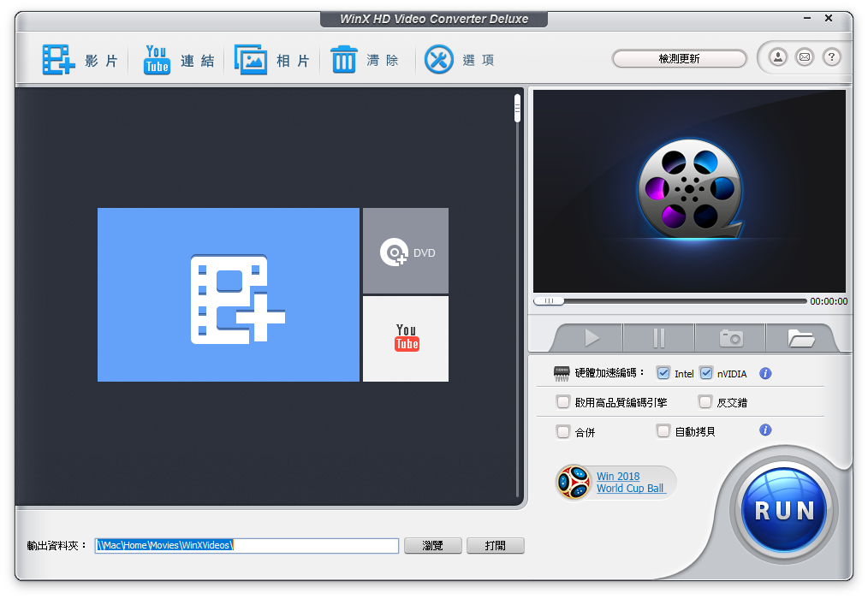Click the 清除 trash can icon
The image size is (868, 599).
pos(344,60)
